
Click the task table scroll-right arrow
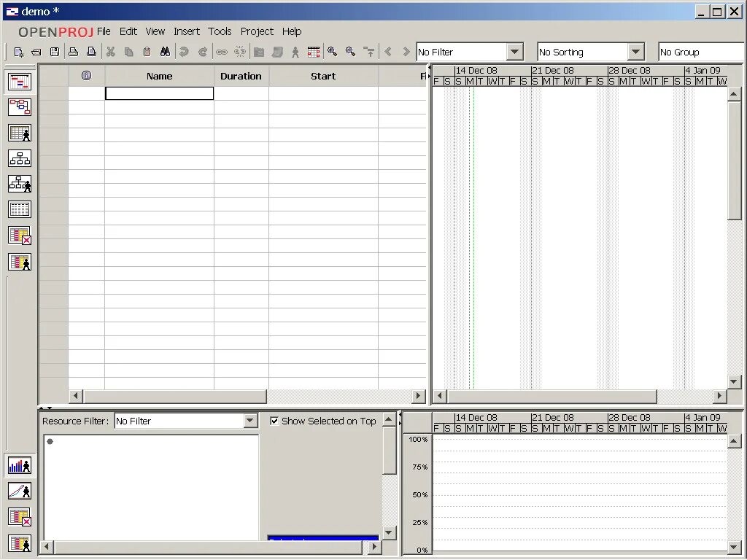[418, 396]
